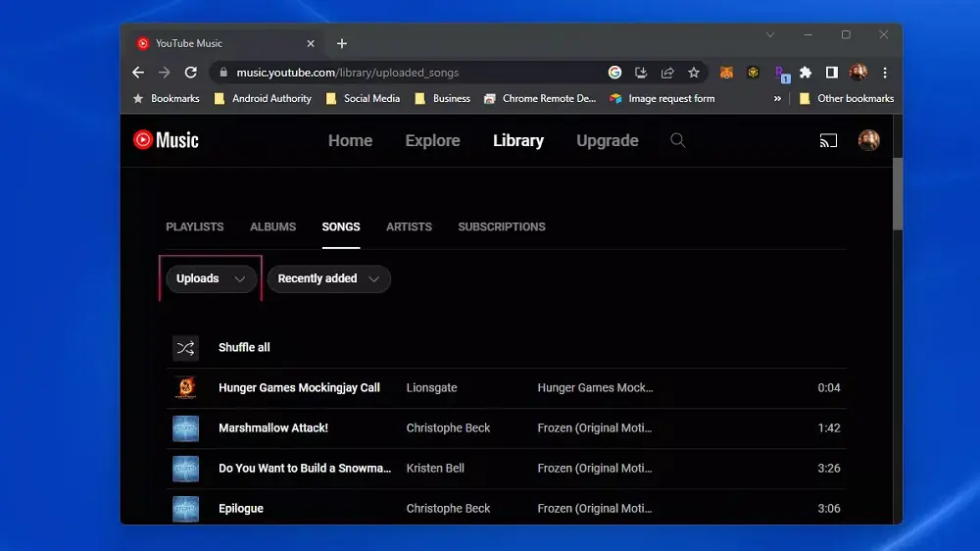Click the Cast to device icon
This screenshot has height=551, width=980.
click(828, 141)
